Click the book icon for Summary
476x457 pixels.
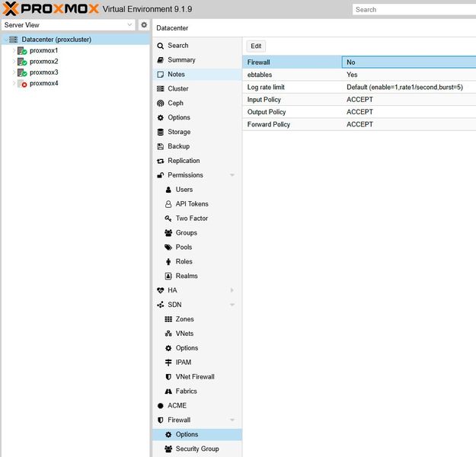coord(160,60)
